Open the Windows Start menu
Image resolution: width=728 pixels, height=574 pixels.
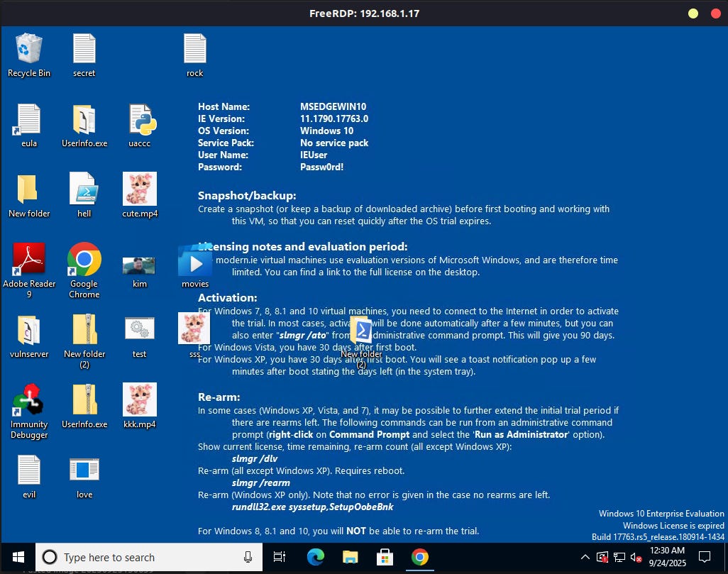click(x=18, y=557)
